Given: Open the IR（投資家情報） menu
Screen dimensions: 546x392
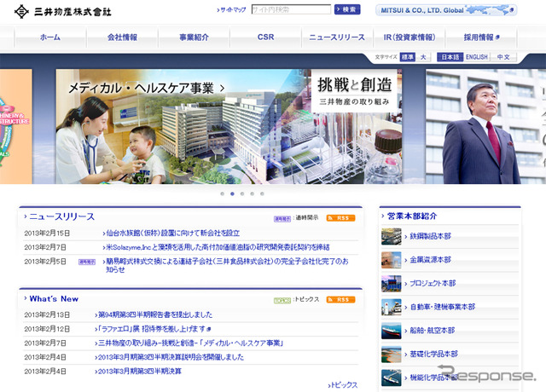Looking at the screenshot, I should click(409, 37).
